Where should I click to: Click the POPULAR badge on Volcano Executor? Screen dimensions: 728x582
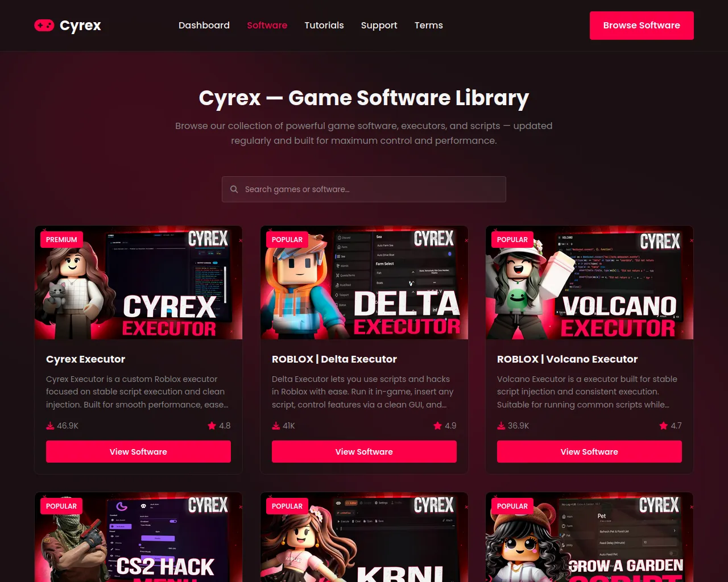coord(512,240)
